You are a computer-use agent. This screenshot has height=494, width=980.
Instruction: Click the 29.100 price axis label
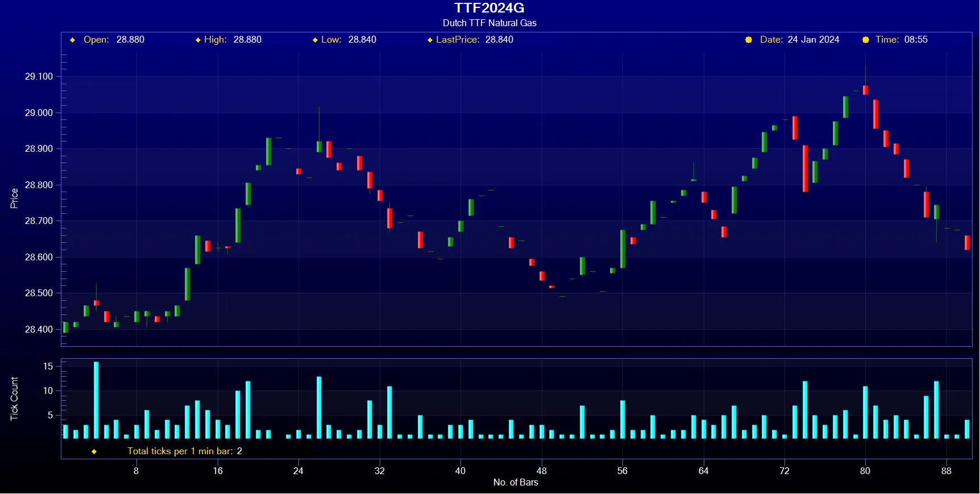[x=39, y=76]
